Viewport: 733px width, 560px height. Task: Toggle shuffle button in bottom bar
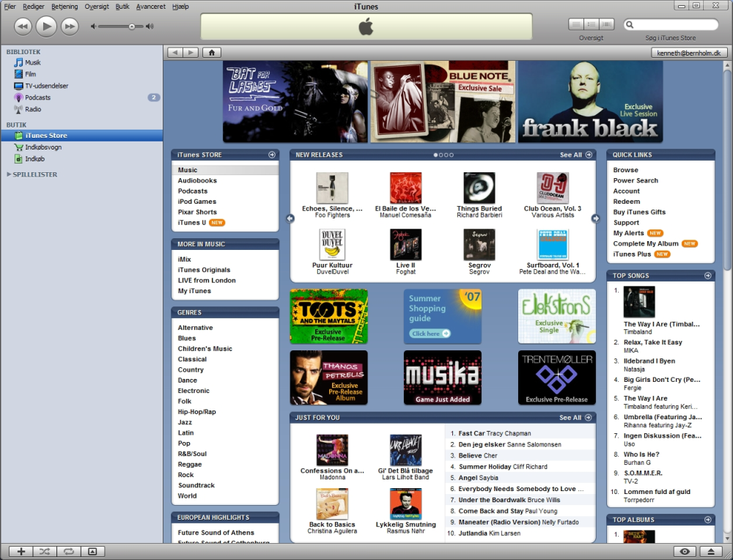[x=45, y=552]
